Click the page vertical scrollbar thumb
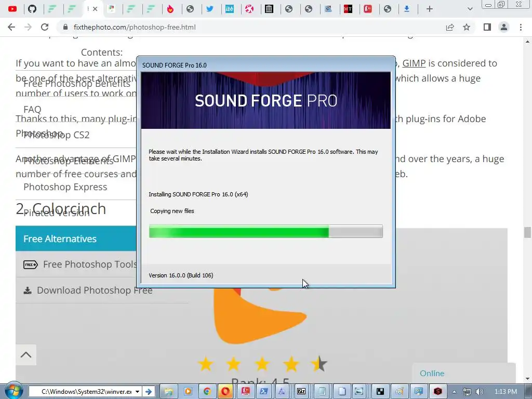 [527, 232]
